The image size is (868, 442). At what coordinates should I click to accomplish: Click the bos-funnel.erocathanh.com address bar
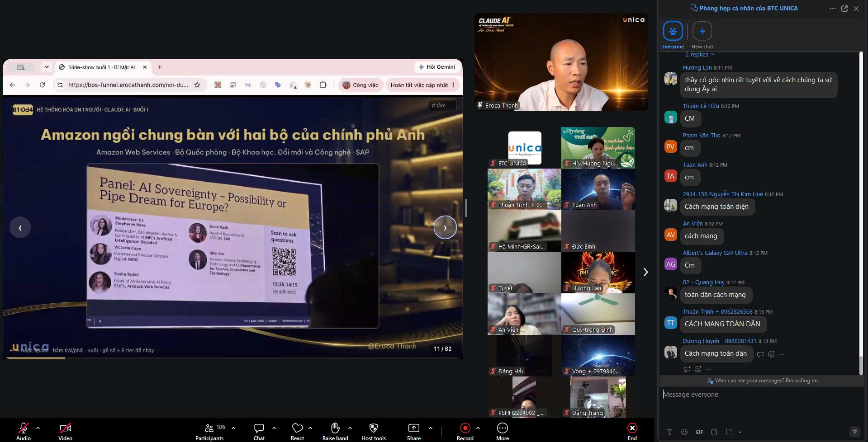128,85
